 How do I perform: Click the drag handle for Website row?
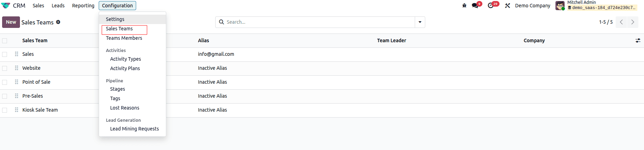pyautogui.click(x=16, y=68)
